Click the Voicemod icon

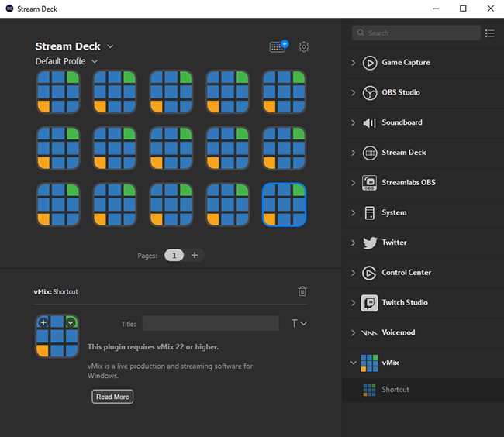pyautogui.click(x=370, y=333)
